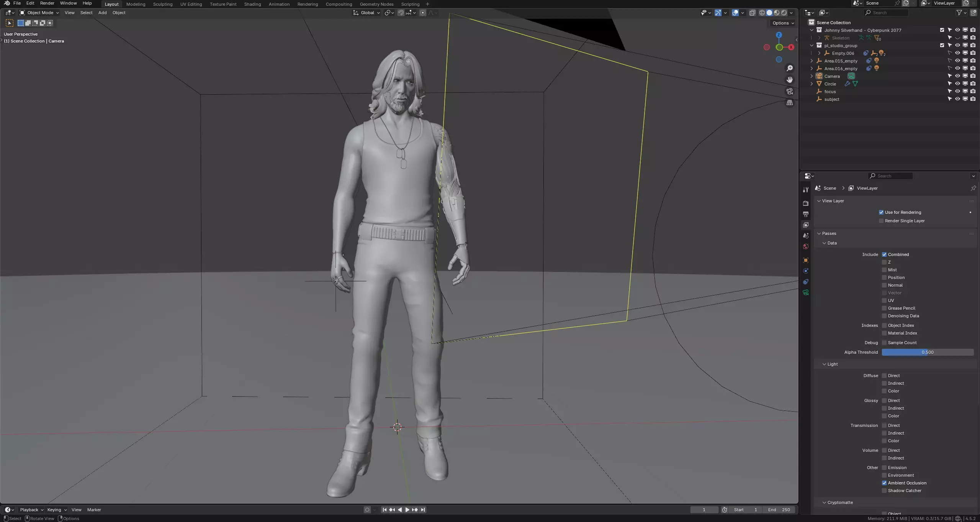Switch to Solid viewport shading
The height and width of the screenshot is (522, 980).
[769, 13]
